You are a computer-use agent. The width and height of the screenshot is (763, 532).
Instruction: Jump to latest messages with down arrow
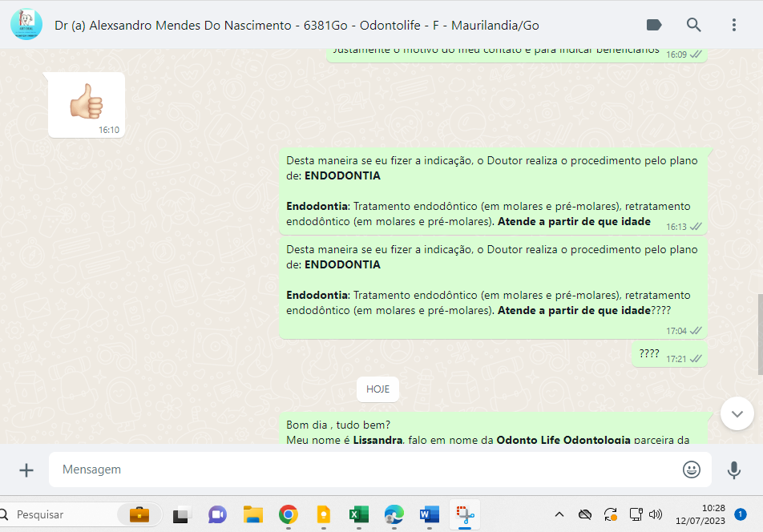(737, 414)
